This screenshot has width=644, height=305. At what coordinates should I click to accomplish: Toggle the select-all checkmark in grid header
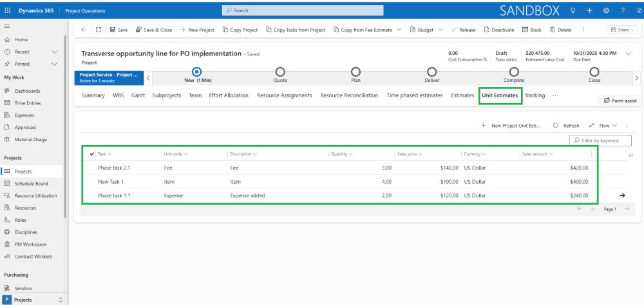pyautogui.click(x=92, y=154)
